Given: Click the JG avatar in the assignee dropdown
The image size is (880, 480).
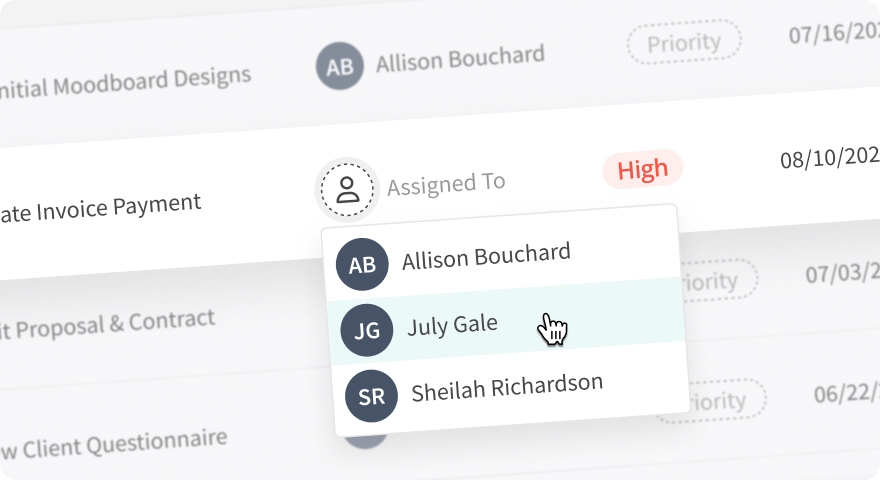Looking at the screenshot, I should (x=366, y=331).
